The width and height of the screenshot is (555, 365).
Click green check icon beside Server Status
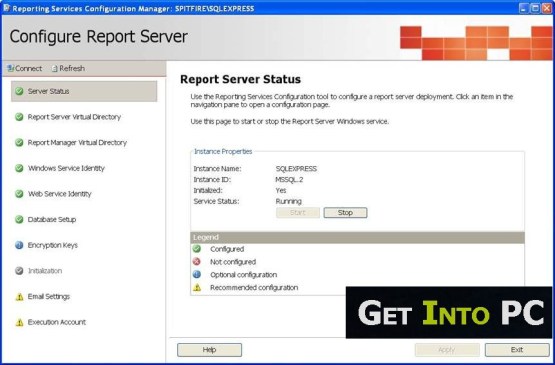point(19,91)
